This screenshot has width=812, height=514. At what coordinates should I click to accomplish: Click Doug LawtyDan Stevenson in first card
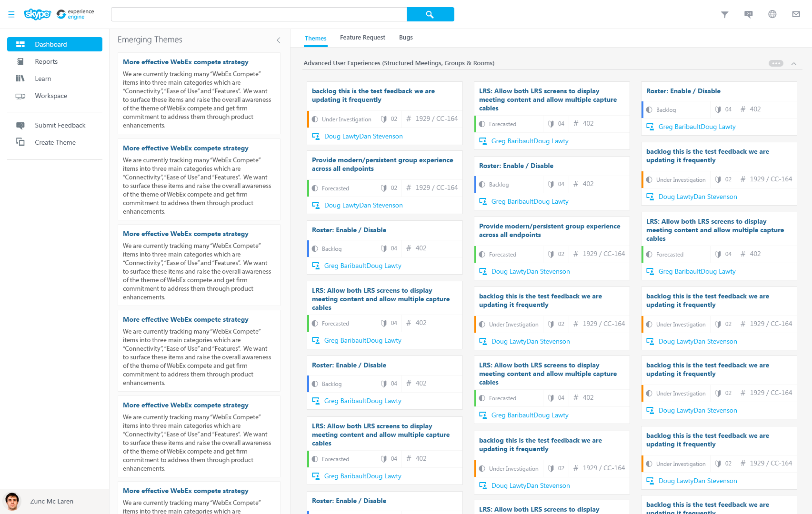pyautogui.click(x=363, y=136)
